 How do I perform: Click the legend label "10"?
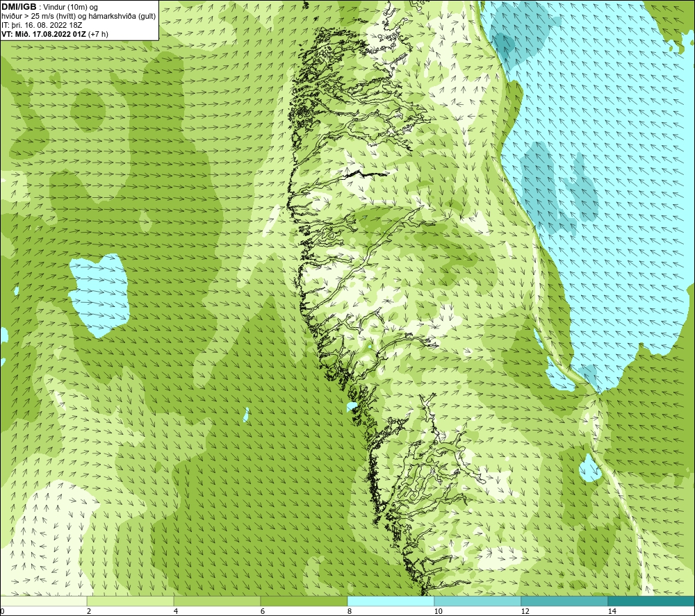438,611
